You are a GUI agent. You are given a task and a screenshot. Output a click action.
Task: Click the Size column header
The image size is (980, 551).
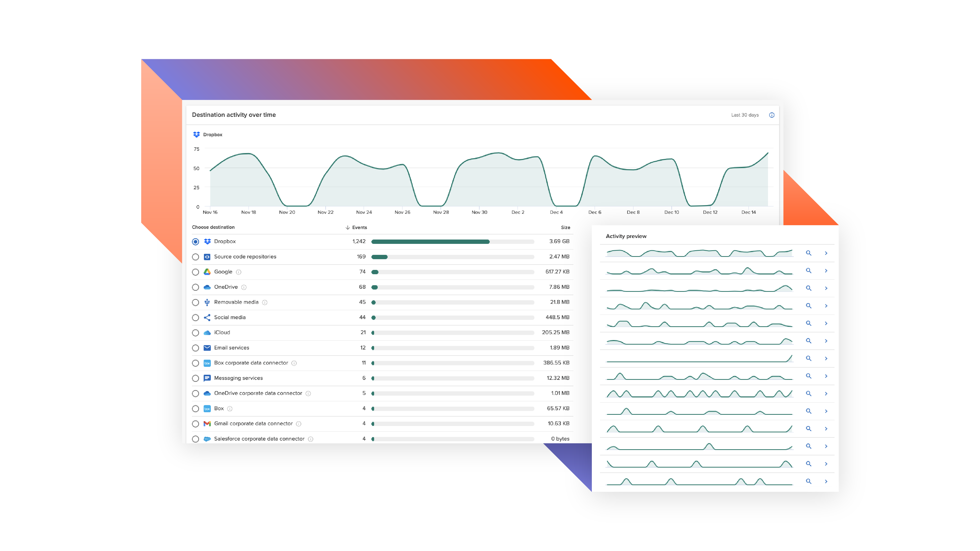pyautogui.click(x=565, y=227)
